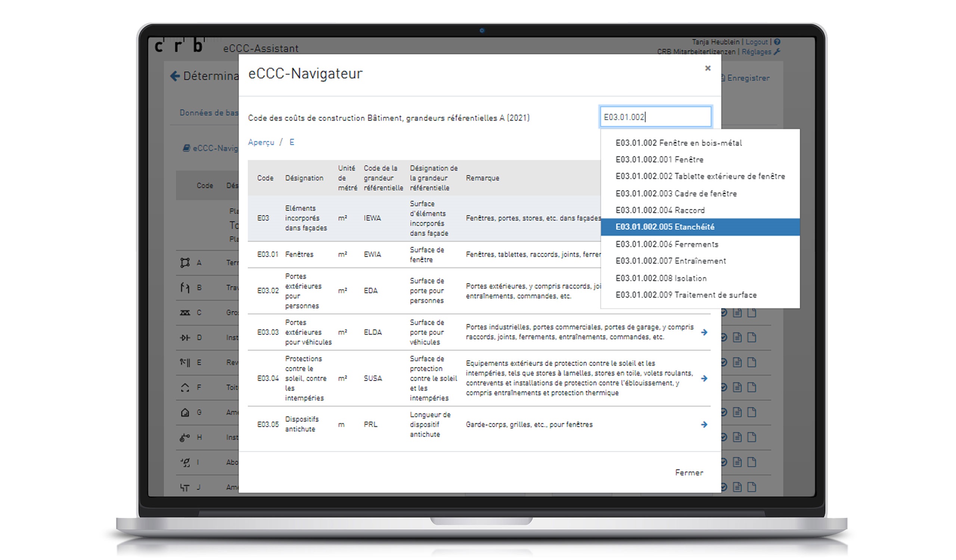The height and width of the screenshot is (560, 956).
Task: Open lined document icon in row D
Action: point(737,337)
